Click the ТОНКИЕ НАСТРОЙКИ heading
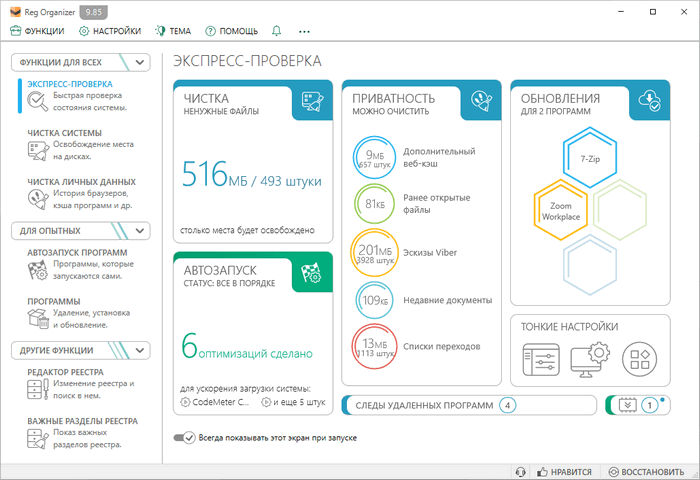Image resolution: width=700 pixels, height=480 pixels. (569, 326)
